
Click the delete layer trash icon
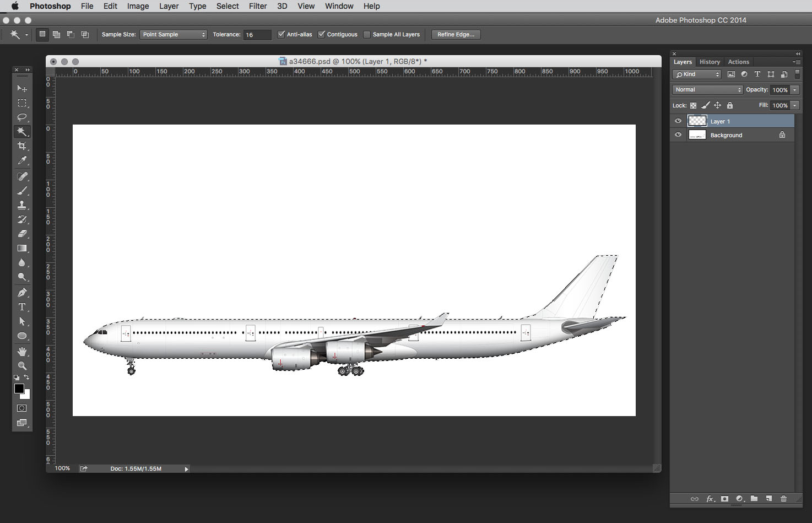[x=783, y=499]
